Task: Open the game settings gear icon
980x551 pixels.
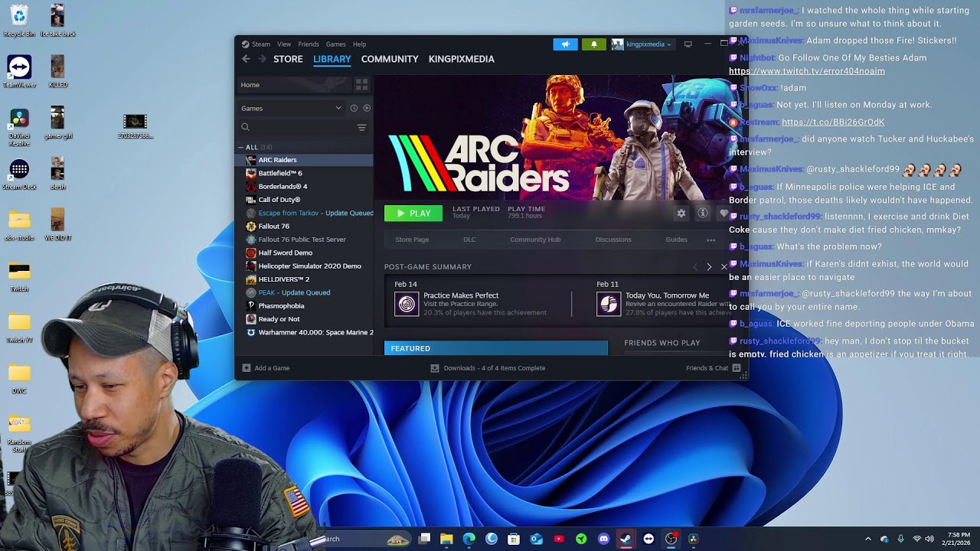Action: 681,214
